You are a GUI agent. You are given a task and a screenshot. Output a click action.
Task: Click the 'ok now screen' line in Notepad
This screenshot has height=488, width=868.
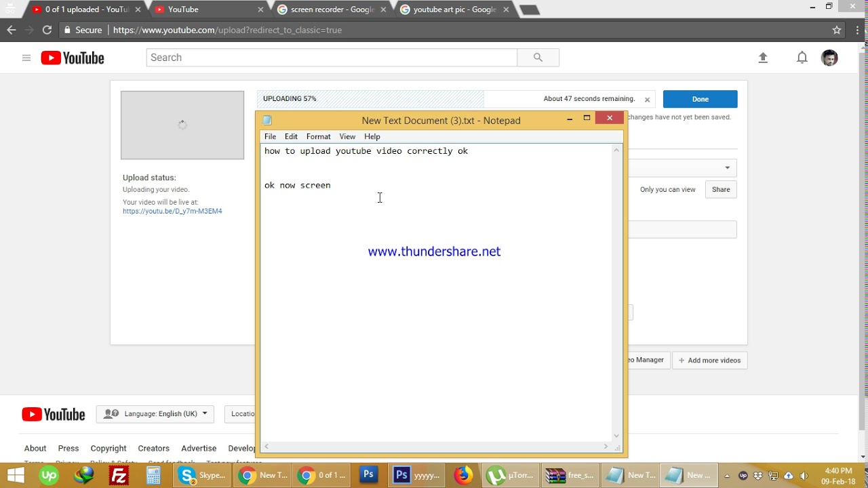click(x=298, y=185)
